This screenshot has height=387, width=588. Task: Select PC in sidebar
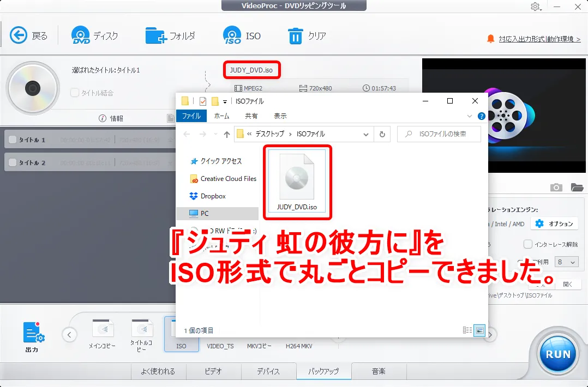pyautogui.click(x=218, y=214)
